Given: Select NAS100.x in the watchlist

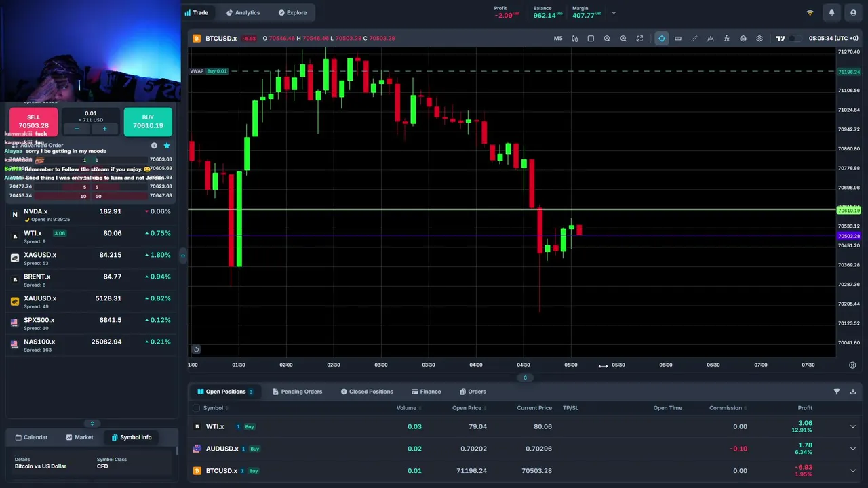Looking at the screenshot, I should click(92, 344).
